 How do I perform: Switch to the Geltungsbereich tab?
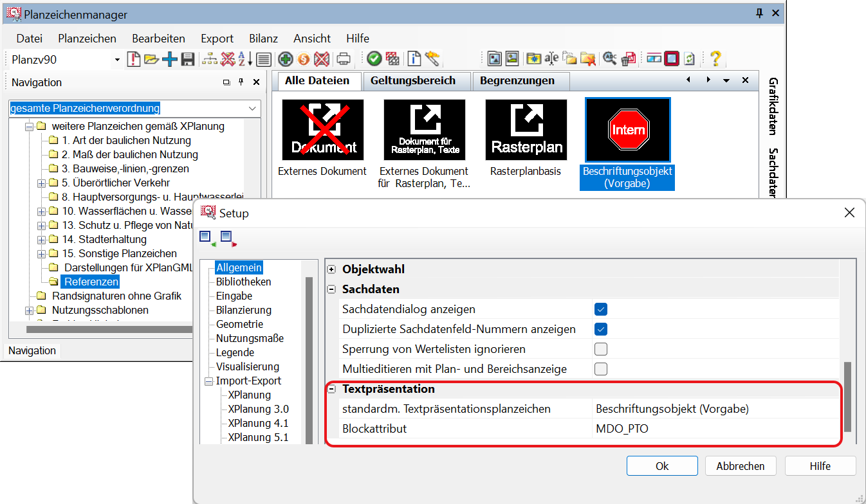pyautogui.click(x=412, y=81)
